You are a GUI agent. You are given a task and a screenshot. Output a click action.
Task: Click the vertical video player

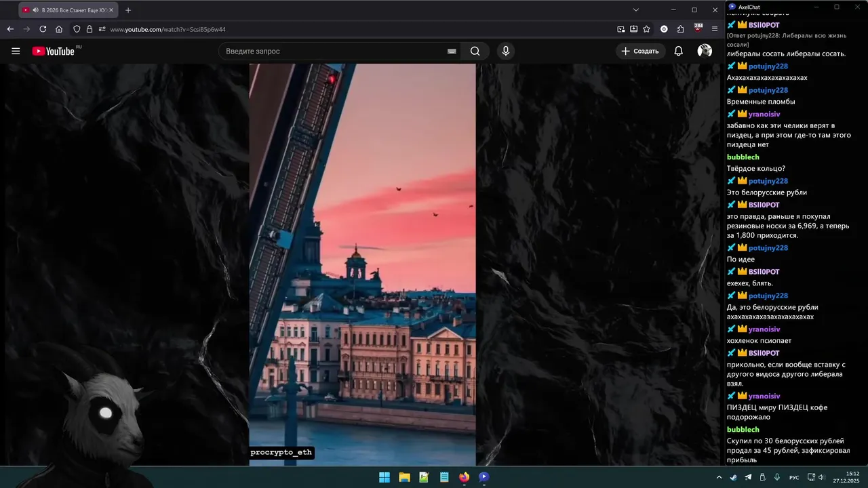click(362, 264)
